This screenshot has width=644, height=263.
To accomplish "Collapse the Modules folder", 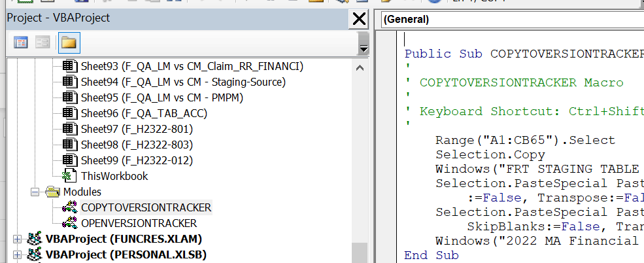I will tap(36, 192).
